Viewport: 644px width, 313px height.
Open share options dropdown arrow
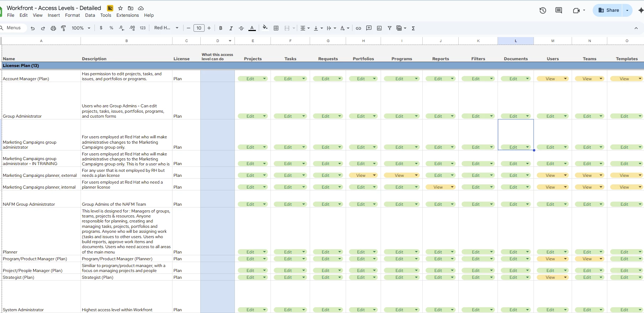[x=627, y=10]
